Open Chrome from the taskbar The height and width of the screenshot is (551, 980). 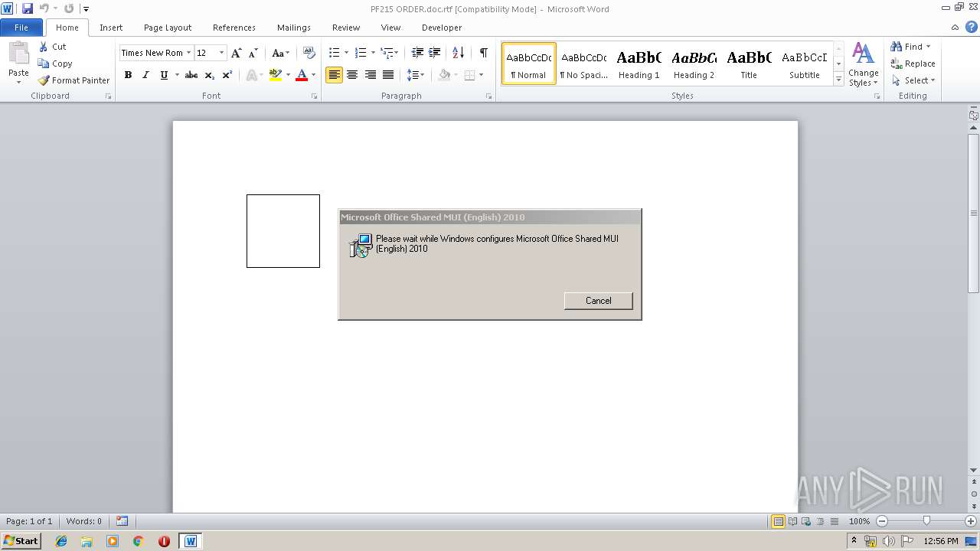click(139, 541)
